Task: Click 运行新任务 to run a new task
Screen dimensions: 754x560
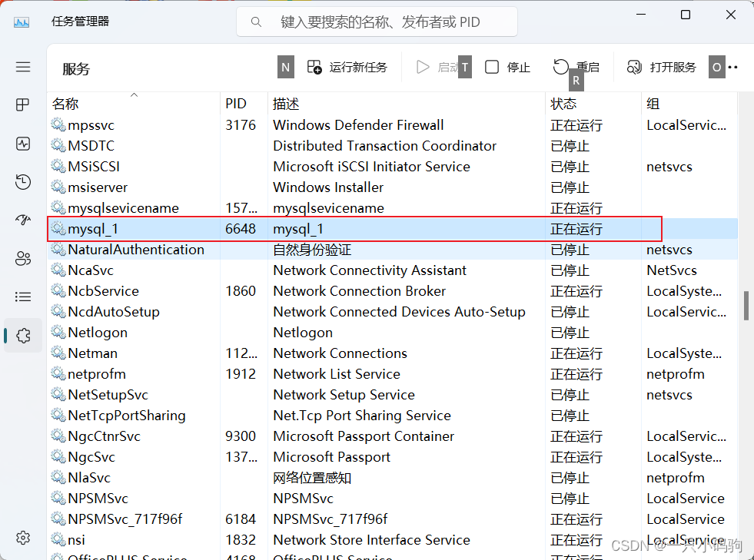Action: click(x=347, y=68)
